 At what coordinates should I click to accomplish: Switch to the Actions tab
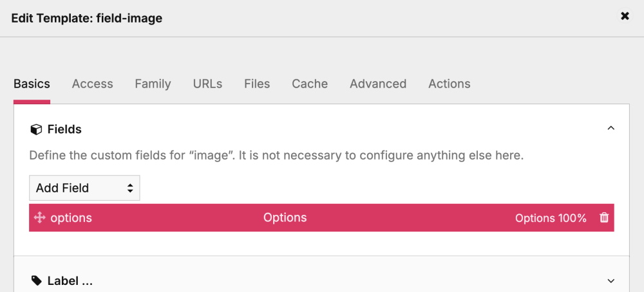[x=449, y=84]
